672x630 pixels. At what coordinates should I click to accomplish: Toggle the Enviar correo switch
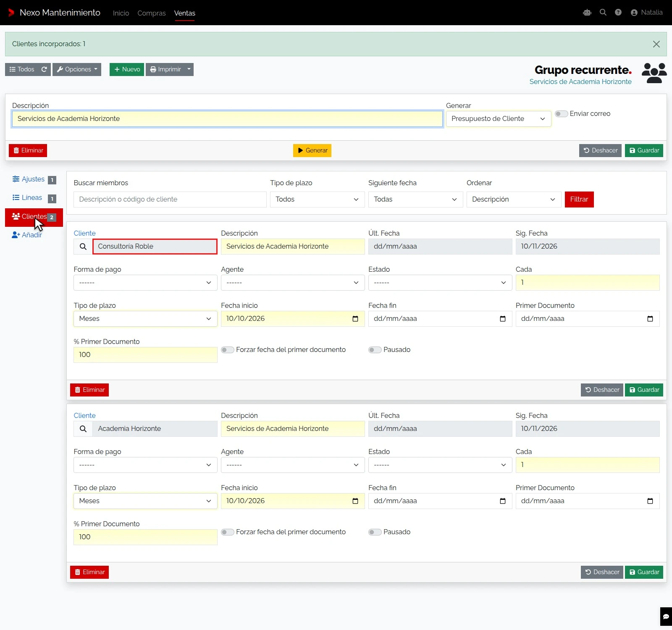tap(562, 114)
